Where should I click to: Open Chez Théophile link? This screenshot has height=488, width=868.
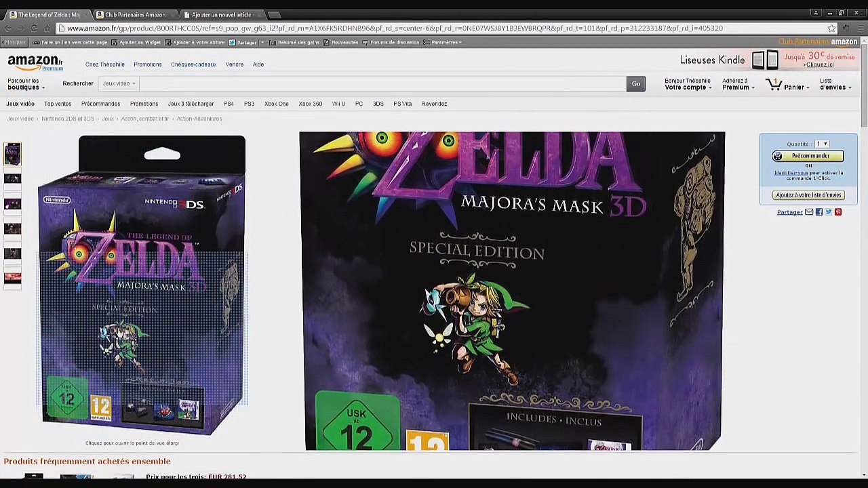[x=105, y=64]
